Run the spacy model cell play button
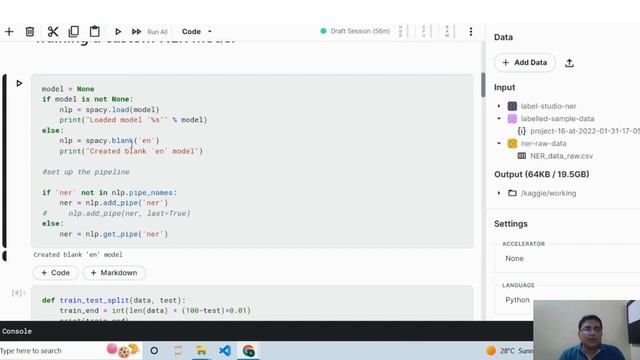The height and width of the screenshot is (360, 640). tap(19, 83)
